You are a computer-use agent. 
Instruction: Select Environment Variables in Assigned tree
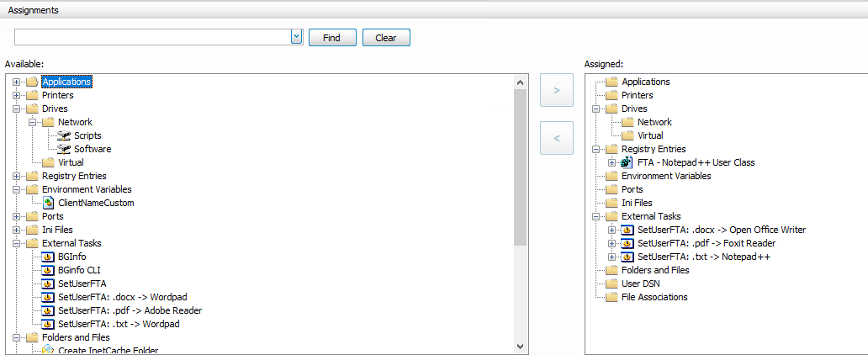[x=666, y=176]
